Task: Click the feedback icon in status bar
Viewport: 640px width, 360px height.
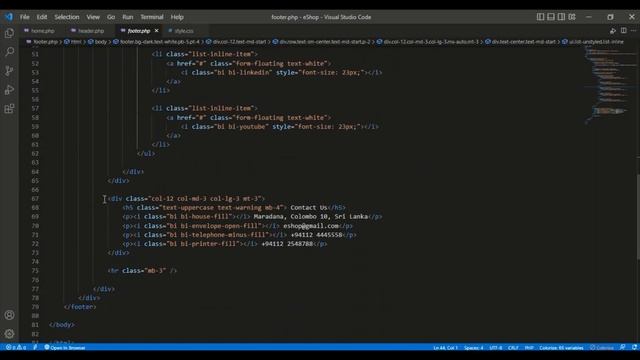Action: click(622, 347)
